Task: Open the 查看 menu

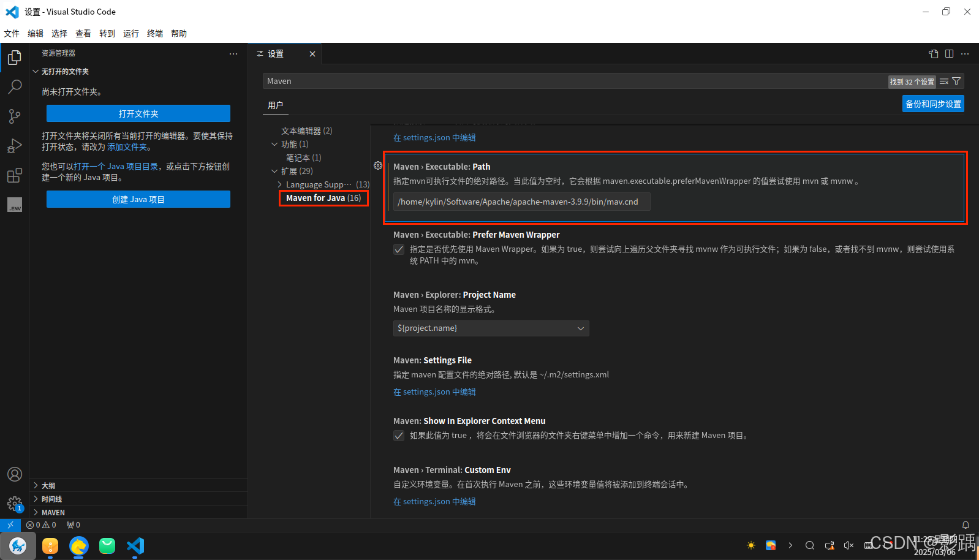Action: point(83,34)
